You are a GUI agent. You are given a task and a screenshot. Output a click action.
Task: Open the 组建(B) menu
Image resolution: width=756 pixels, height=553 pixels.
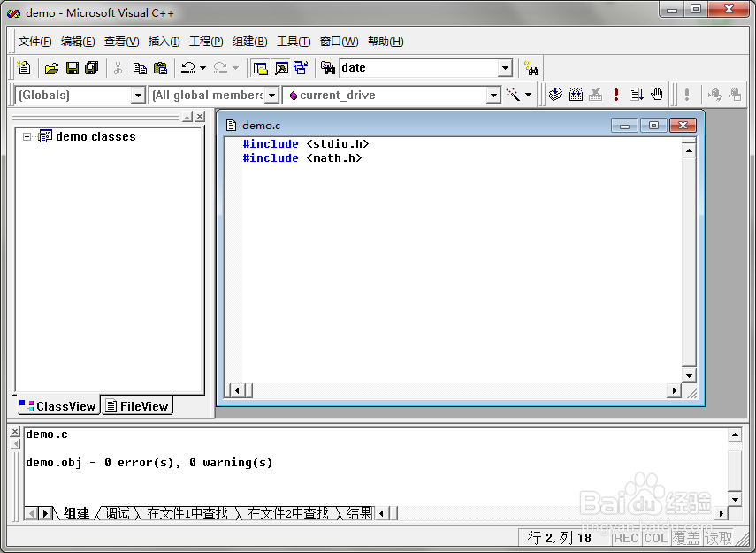point(249,42)
